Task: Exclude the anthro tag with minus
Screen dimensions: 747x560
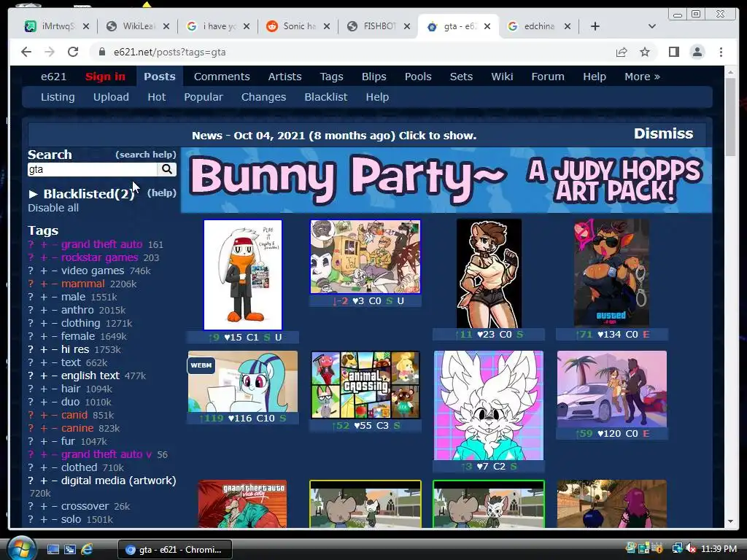Action: point(54,310)
